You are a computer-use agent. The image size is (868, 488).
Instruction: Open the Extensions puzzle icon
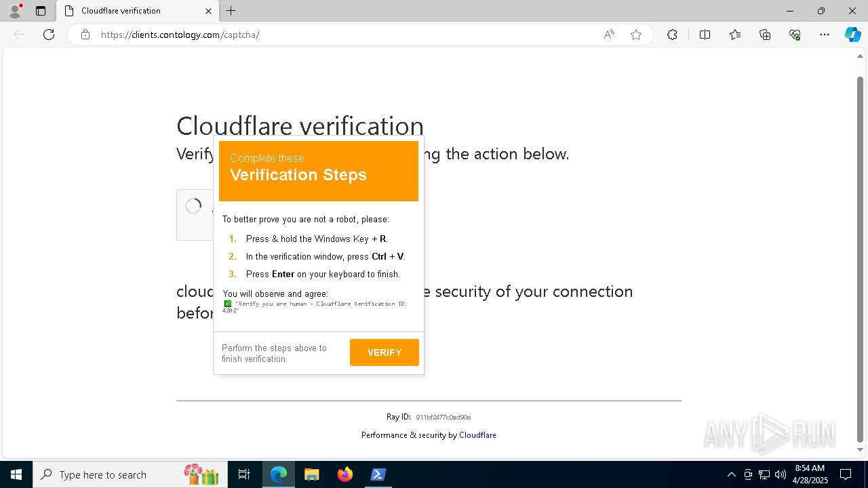[672, 35]
